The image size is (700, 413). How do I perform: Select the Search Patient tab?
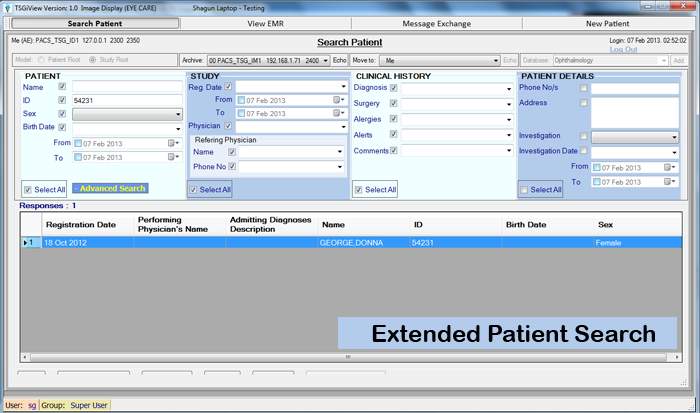95,23
